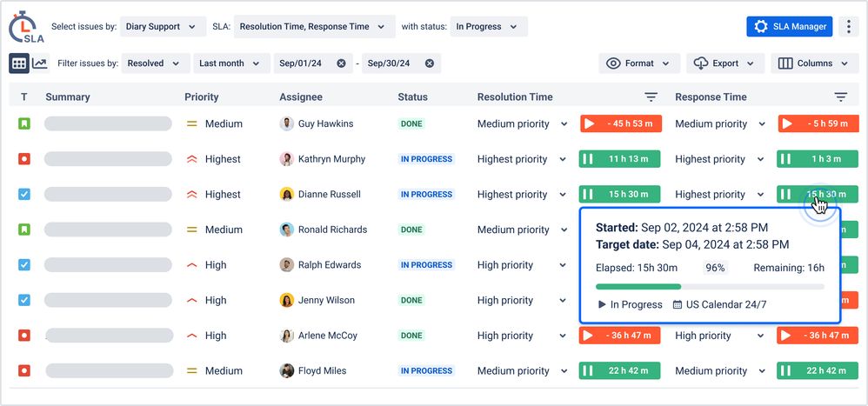Click the 1 h 3 m response timer

[818, 159]
